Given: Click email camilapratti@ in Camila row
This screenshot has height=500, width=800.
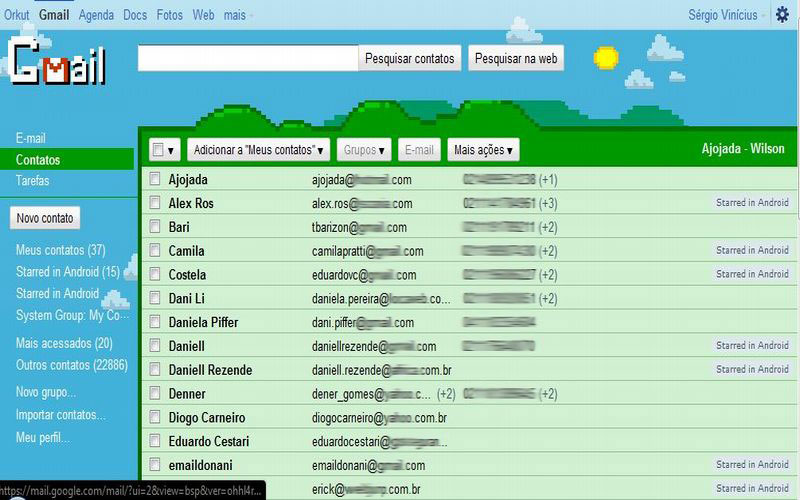Looking at the screenshot, I should tap(367, 251).
